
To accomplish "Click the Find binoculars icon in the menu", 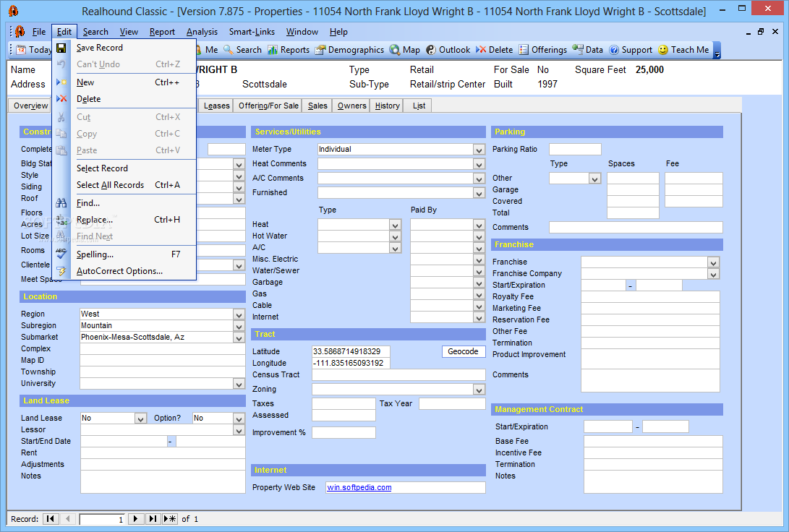I will coord(61,203).
